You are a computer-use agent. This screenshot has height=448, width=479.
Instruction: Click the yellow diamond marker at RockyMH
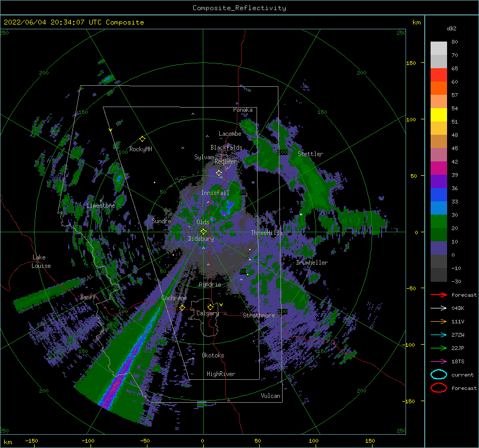click(x=142, y=139)
